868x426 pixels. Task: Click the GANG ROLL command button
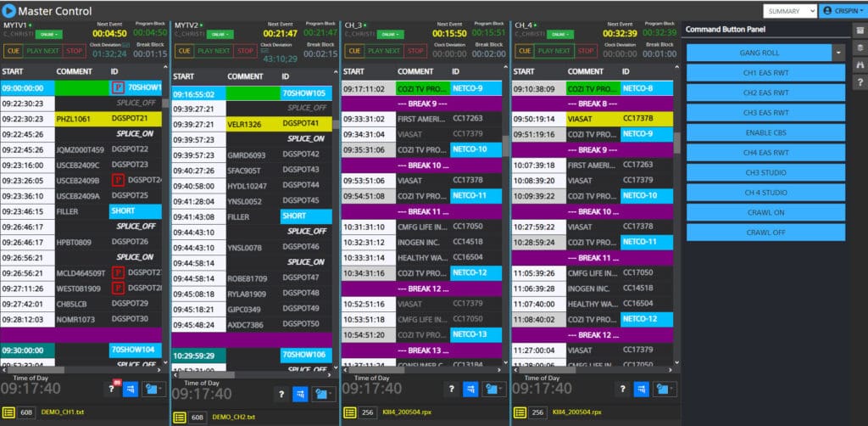point(759,53)
